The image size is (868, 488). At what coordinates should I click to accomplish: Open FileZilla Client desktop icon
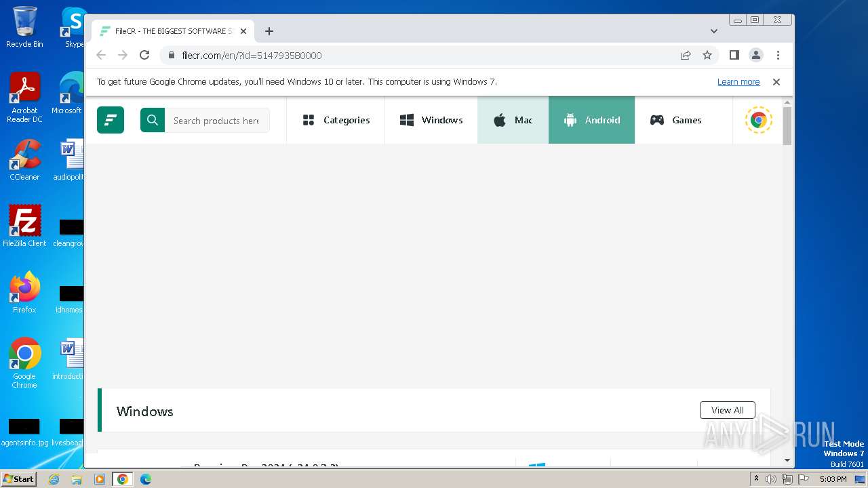pos(24,226)
